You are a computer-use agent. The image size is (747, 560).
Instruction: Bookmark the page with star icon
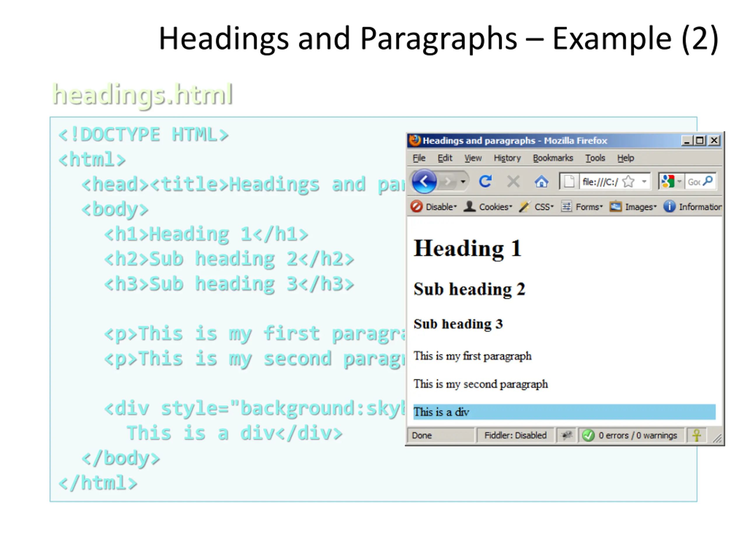coord(629,182)
